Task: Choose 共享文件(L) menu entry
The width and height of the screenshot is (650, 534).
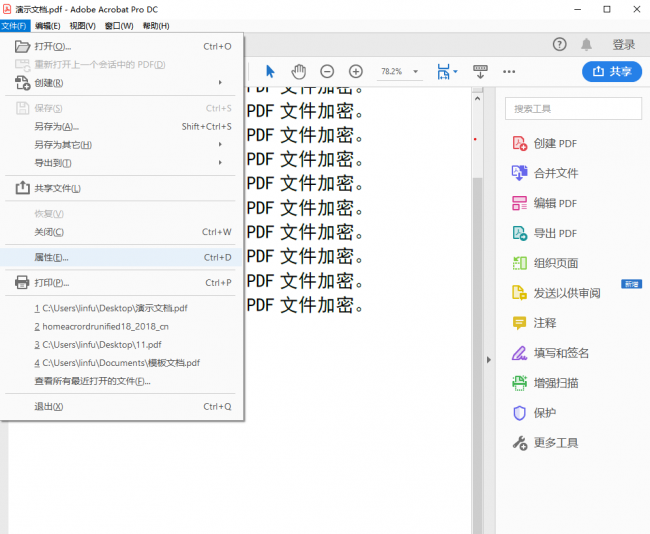Action: pos(122,188)
